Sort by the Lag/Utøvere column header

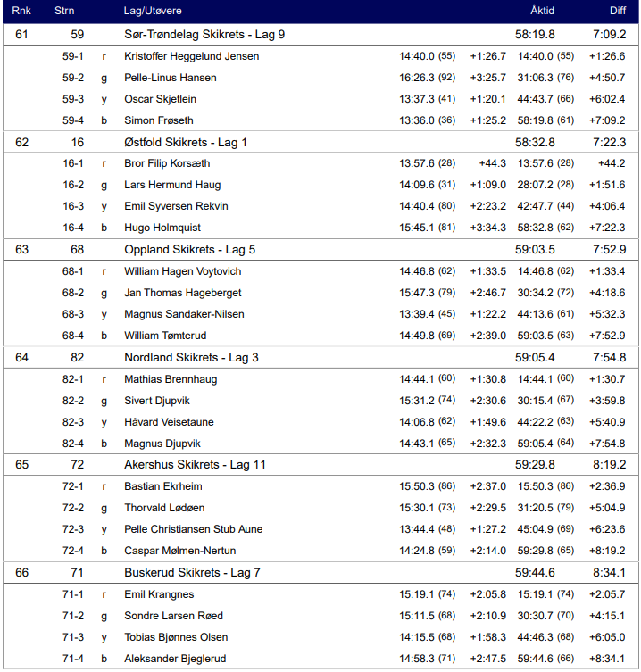pyautogui.click(x=155, y=11)
